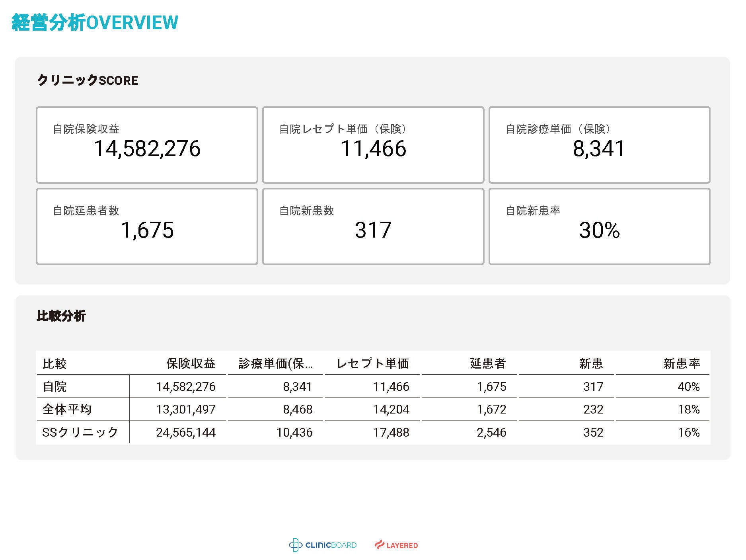The image size is (746, 560).
Task: Sort by the 保険収益 column header
Action: (191, 363)
